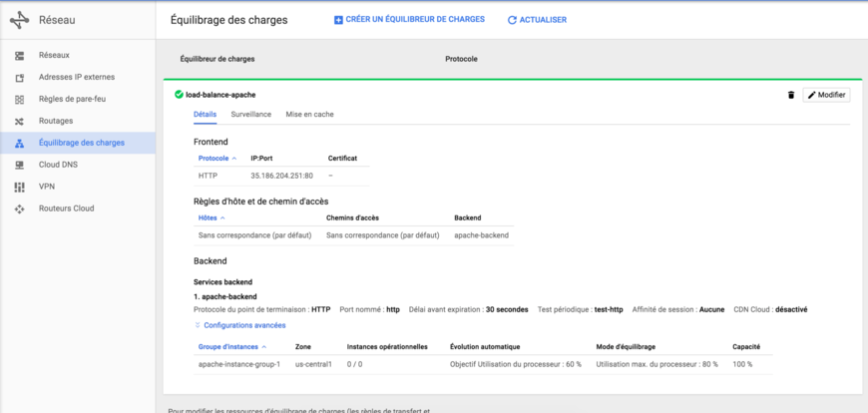Click the apache-instance-group-1 cell

(x=239, y=364)
